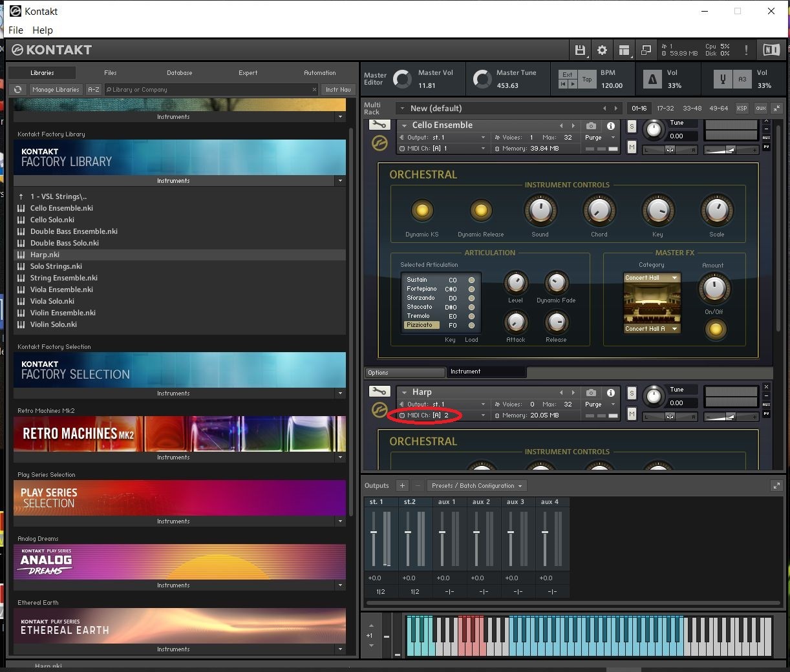Click the Harp snapshot camera icon
The width and height of the screenshot is (790, 672).
tap(591, 392)
